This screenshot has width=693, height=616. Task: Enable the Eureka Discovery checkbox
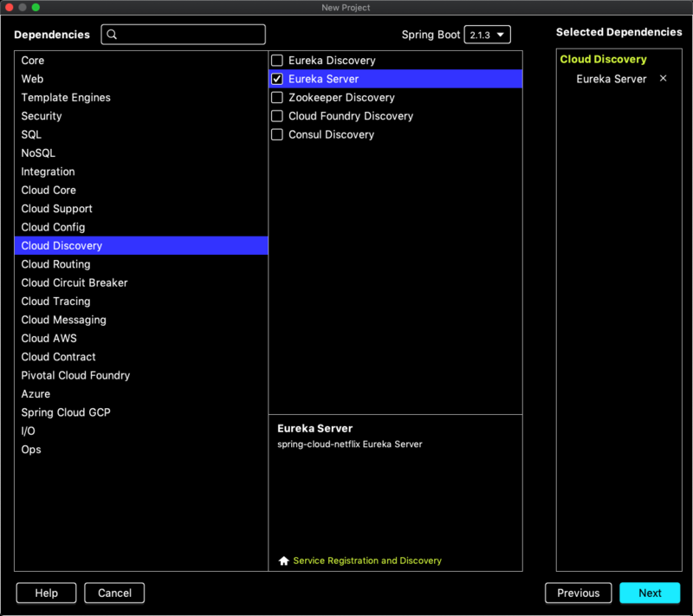[x=277, y=61]
